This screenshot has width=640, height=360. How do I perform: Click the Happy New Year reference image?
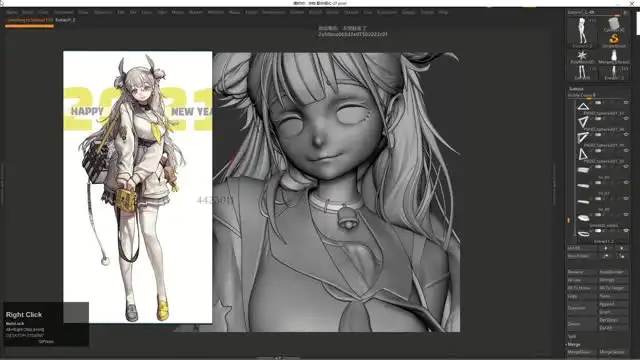coord(138,187)
